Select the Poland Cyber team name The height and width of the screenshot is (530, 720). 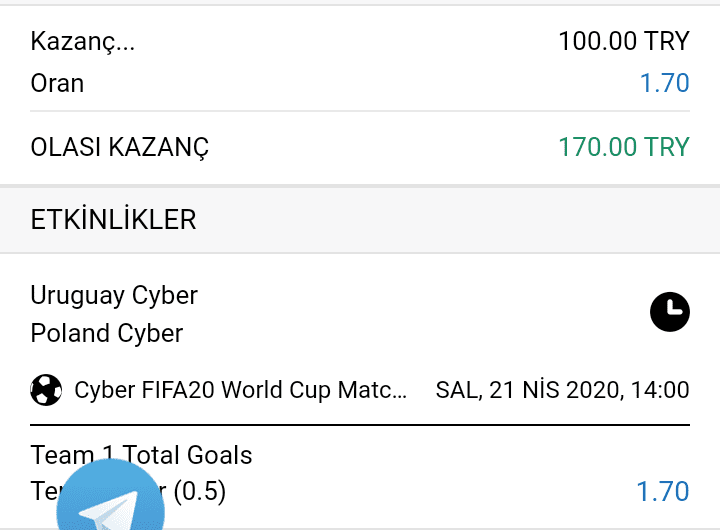[x=107, y=333]
